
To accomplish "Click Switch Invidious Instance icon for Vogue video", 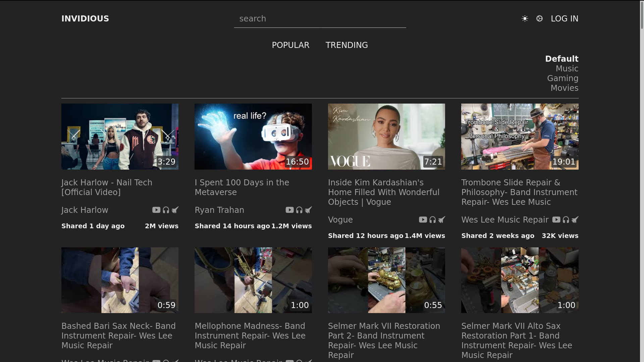I will click(442, 220).
